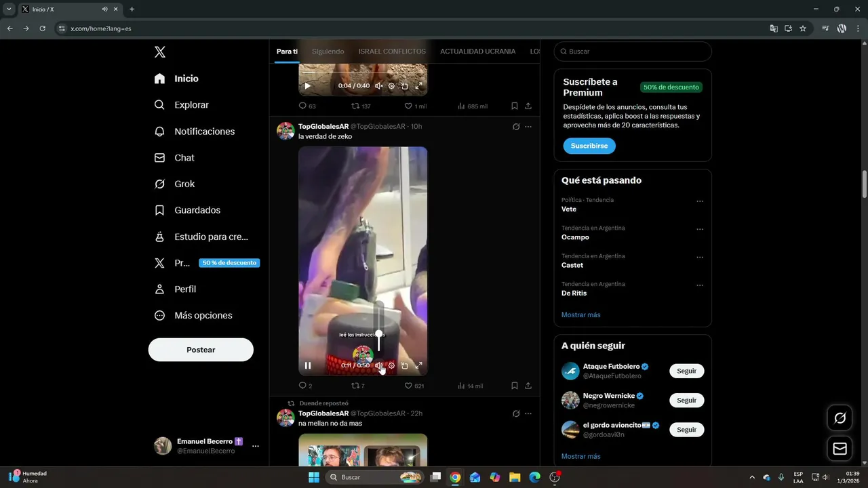Open options for the Ocampo trend
Image resolution: width=868 pixels, height=488 pixels.
[x=700, y=229]
